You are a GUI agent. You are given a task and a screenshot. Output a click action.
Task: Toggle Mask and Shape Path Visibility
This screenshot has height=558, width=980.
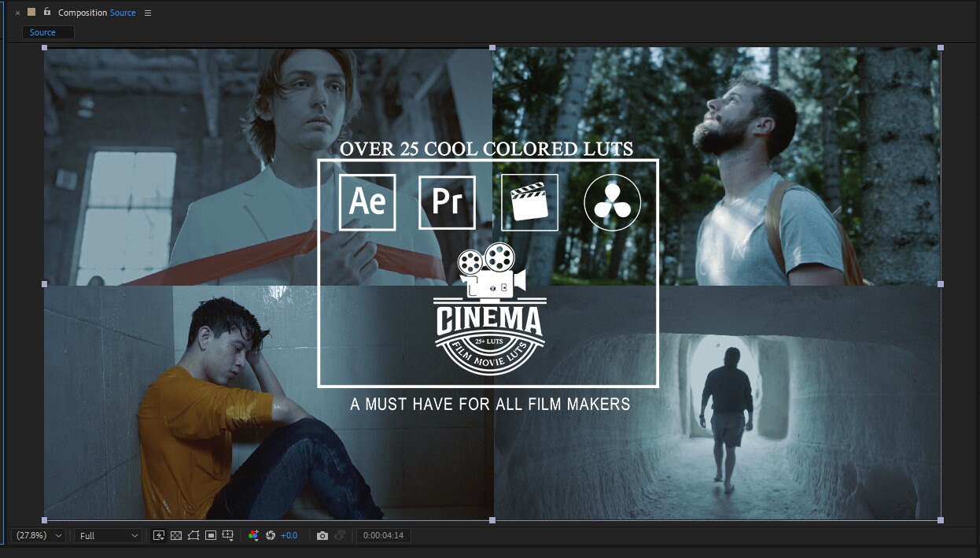(x=193, y=535)
